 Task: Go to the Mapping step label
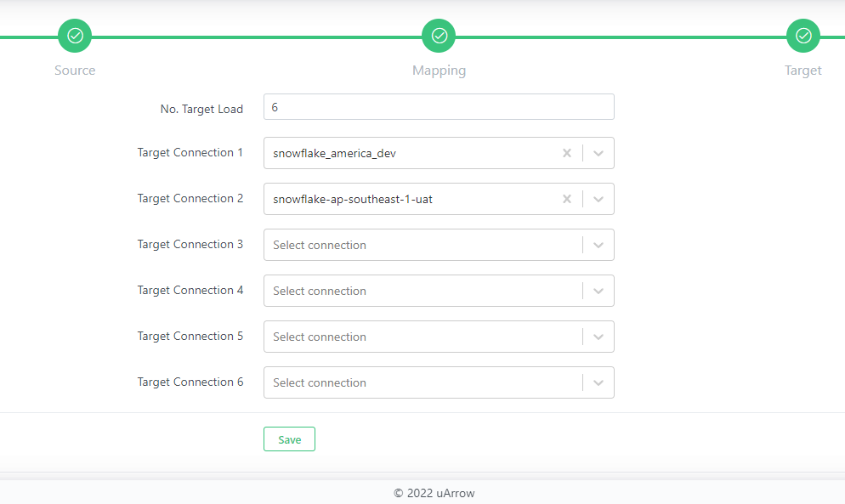pyautogui.click(x=439, y=71)
